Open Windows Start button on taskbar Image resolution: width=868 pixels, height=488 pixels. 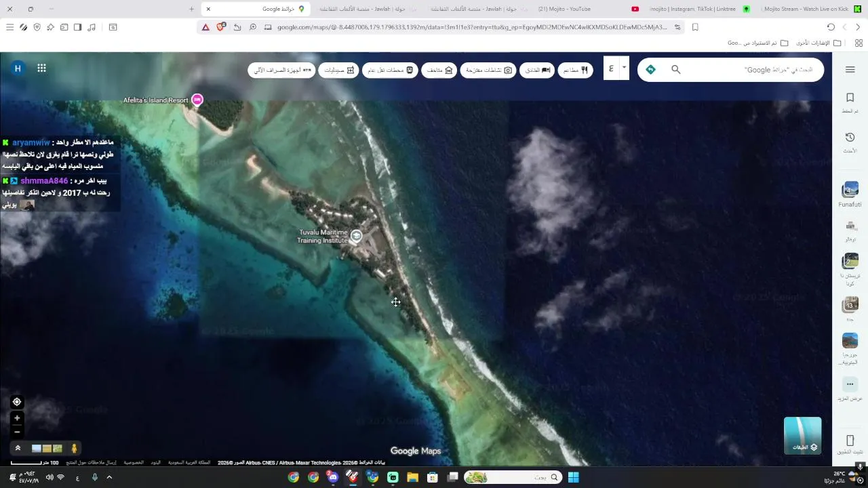(x=573, y=477)
